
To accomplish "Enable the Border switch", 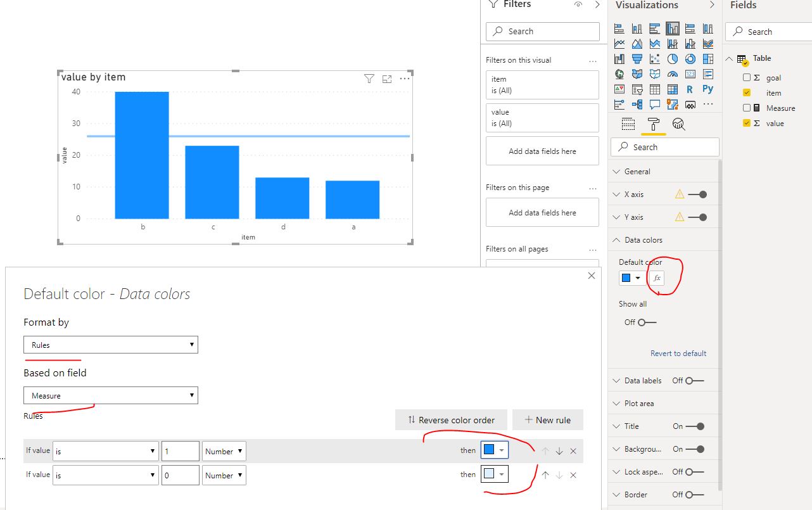I will coord(695,495).
